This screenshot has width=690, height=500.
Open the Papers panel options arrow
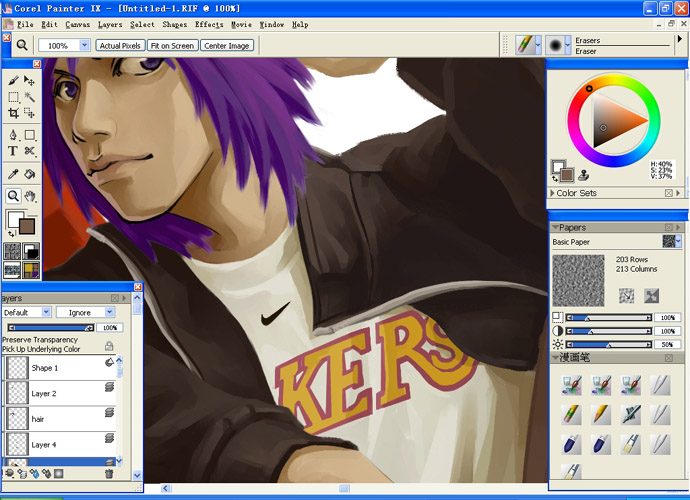pos(678,228)
